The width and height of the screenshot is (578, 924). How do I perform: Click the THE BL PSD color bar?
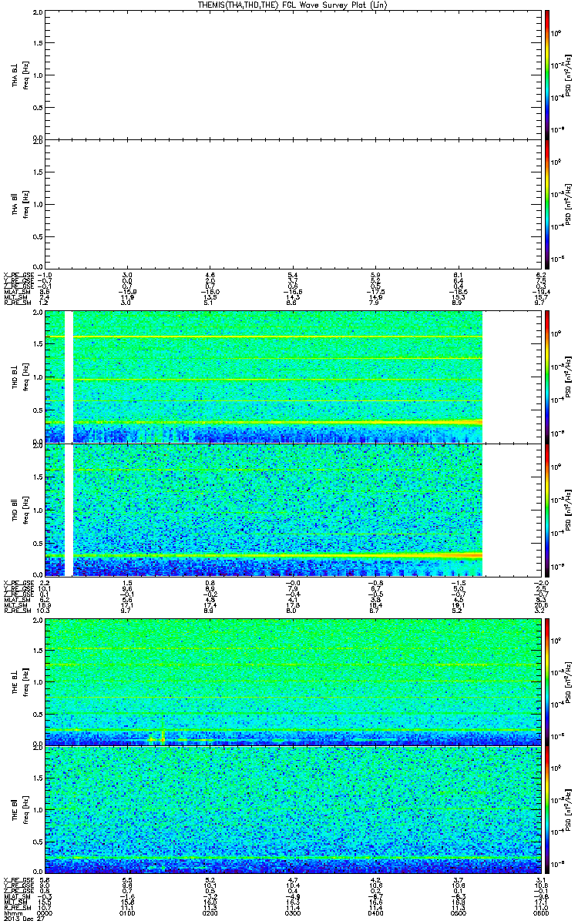pyautogui.click(x=546, y=681)
